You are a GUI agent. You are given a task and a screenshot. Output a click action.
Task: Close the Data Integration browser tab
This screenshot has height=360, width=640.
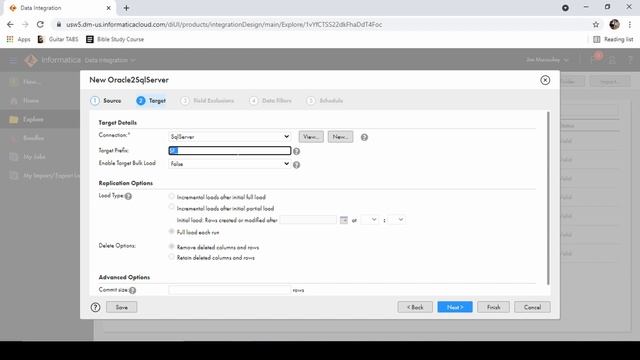109,8
